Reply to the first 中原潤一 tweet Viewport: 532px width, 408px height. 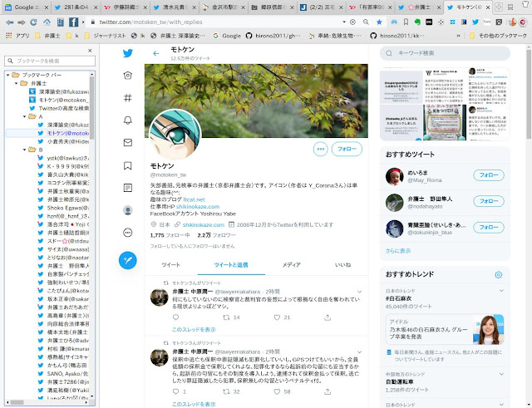[x=175, y=317]
